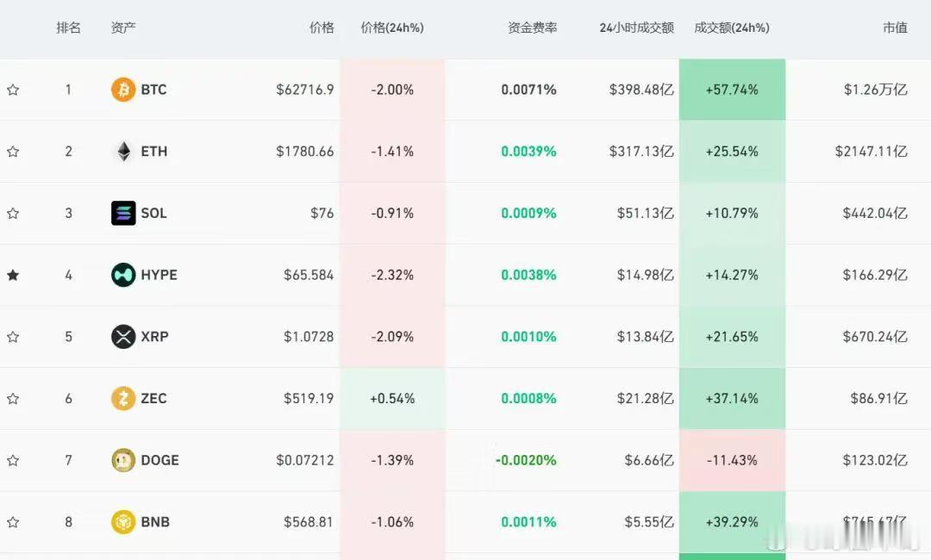
Task: Favorite DOGE with its star
Action: coord(13,460)
